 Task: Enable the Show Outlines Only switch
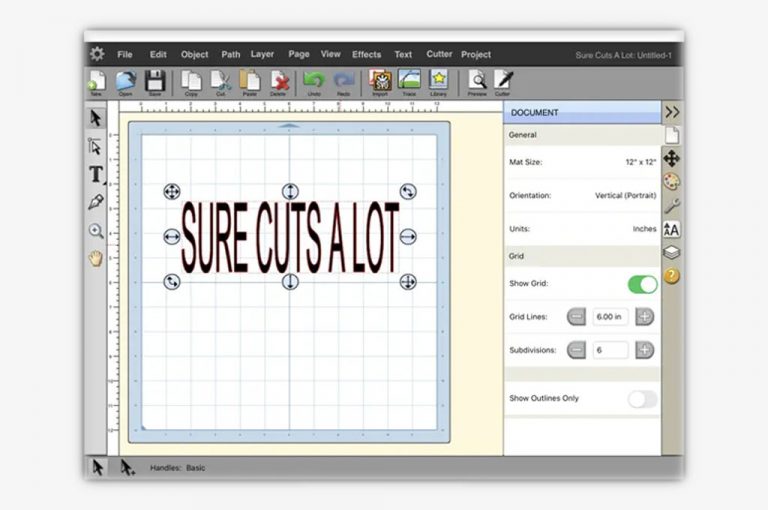click(642, 399)
